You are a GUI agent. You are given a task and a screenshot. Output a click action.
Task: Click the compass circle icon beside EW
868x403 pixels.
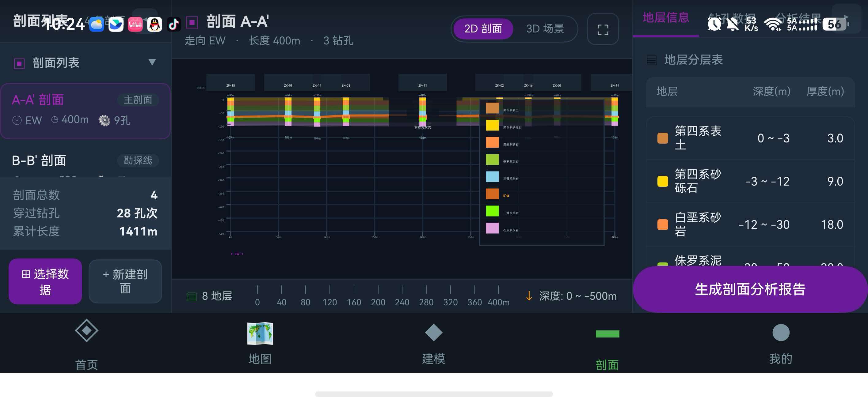(17, 121)
